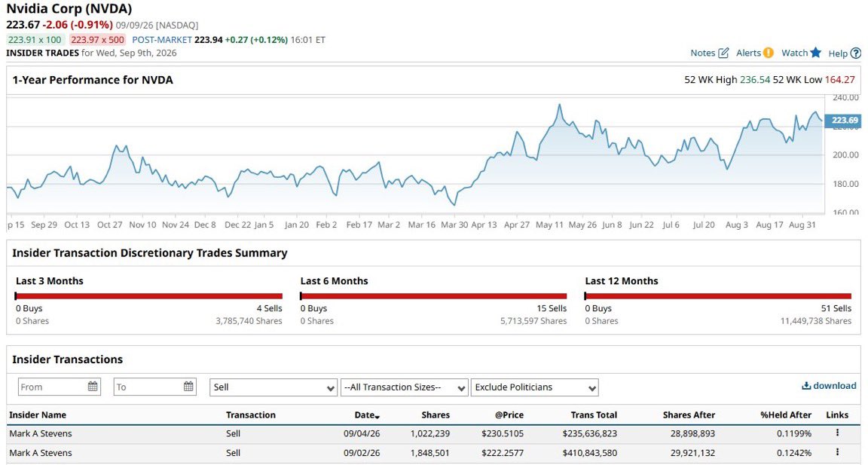This screenshot has width=868, height=465.
Task: Click the 223.97 x 500 ask quote
Action: coord(97,40)
